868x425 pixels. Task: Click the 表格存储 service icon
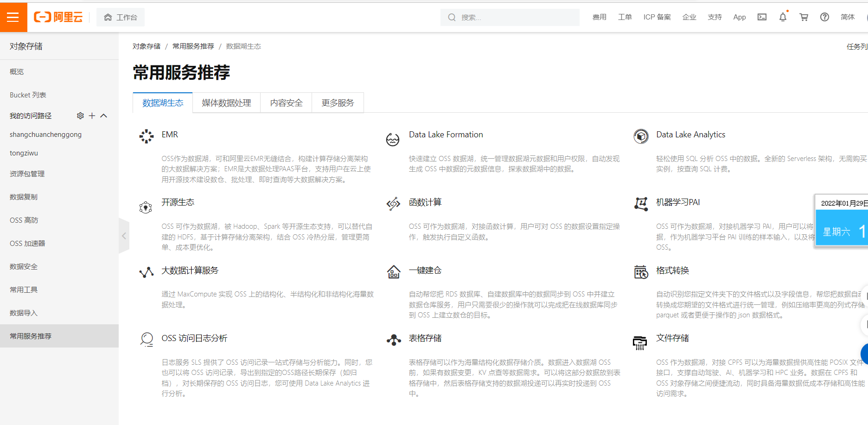tap(394, 340)
